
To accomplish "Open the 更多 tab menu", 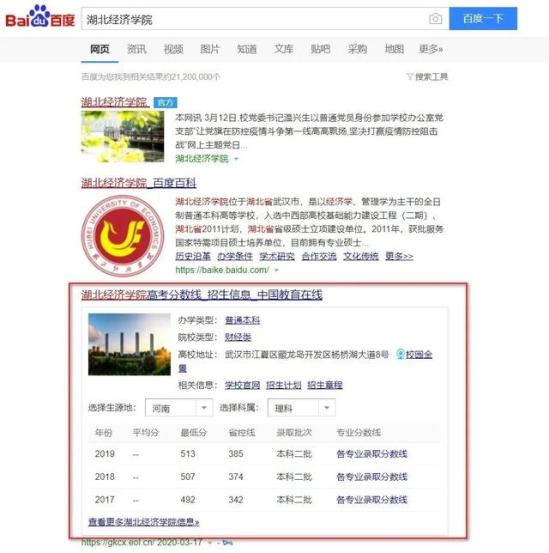I will click(x=431, y=49).
